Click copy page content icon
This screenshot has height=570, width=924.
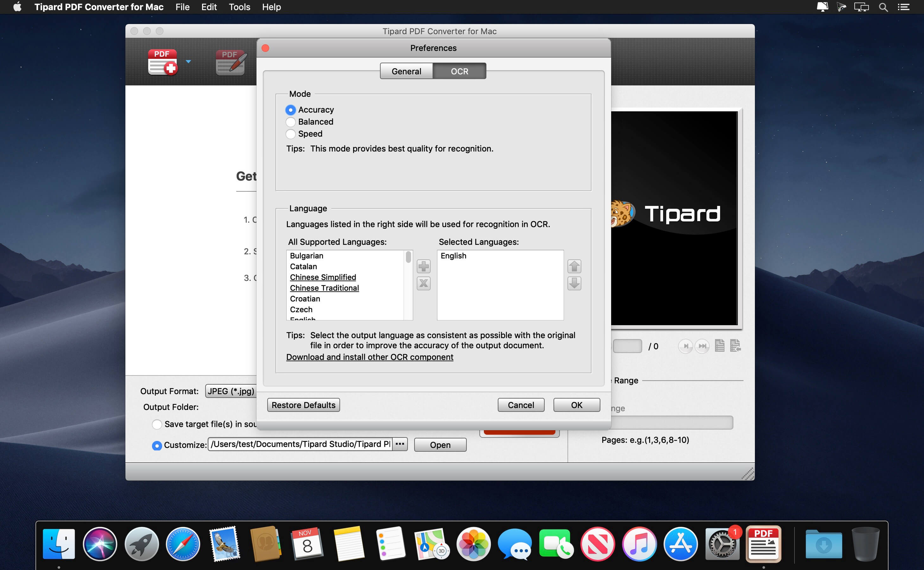tap(721, 345)
